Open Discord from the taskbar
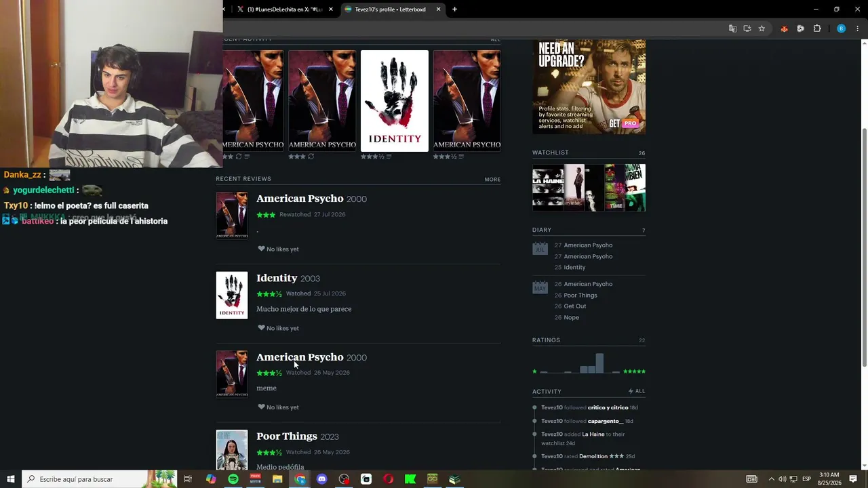868x488 pixels. (322, 479)
